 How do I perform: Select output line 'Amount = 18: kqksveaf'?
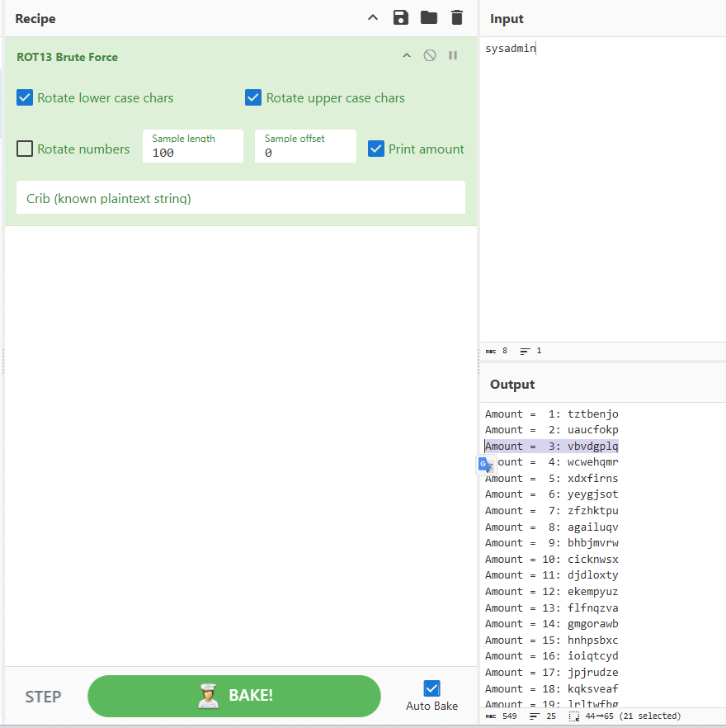pyautogui.click(x=551, y=688)
